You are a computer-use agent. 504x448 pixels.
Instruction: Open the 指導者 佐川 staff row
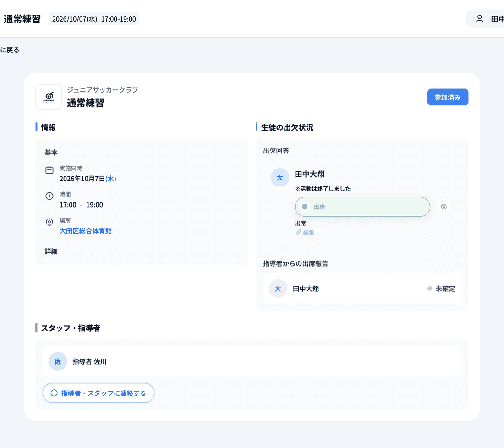click(252, 361)
